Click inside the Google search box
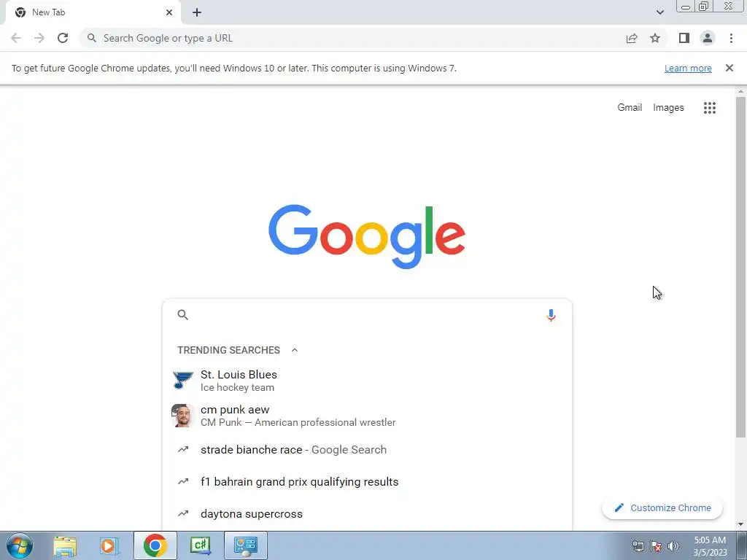 (367, 315)
